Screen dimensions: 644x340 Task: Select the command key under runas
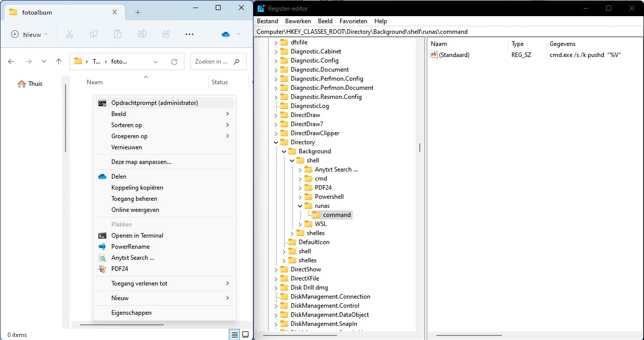(337, 215)
